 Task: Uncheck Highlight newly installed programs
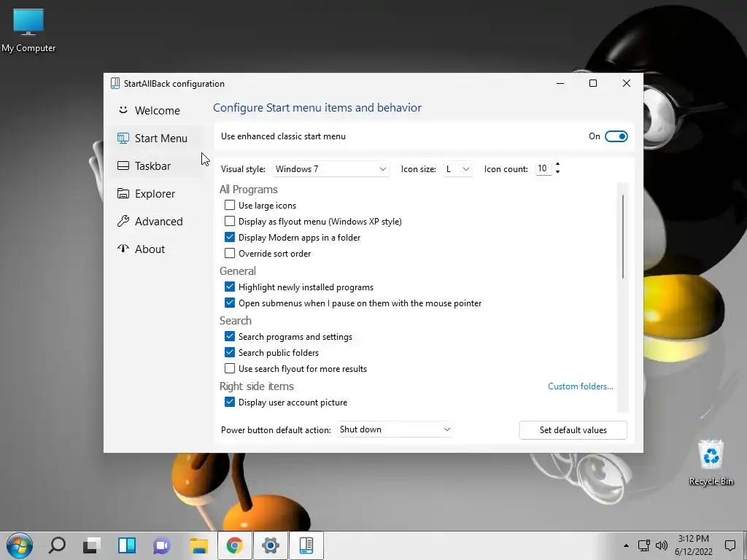[x=230, y=287]
